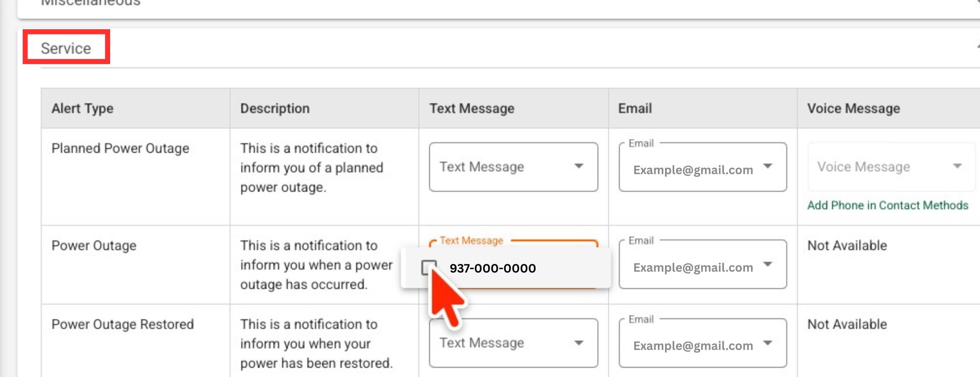Click the Alert Type column header
This screenshot has height=377, width=980.
(82, 108)
